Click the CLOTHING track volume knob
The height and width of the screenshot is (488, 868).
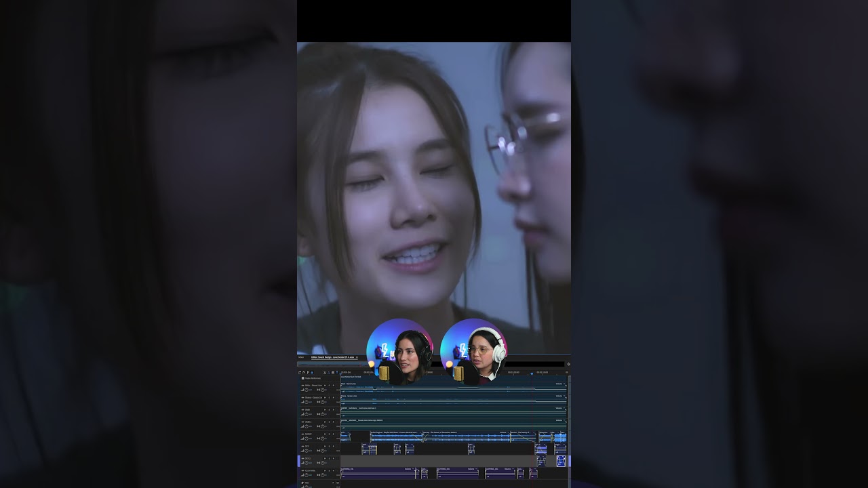point(307,475)
